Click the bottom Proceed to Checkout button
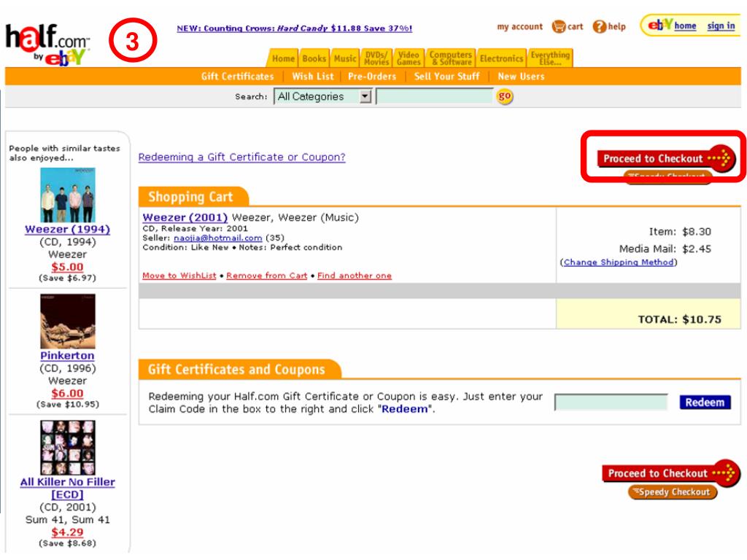Image resolution: width=747 pixels, height=560 pixels. pos(671,472)
